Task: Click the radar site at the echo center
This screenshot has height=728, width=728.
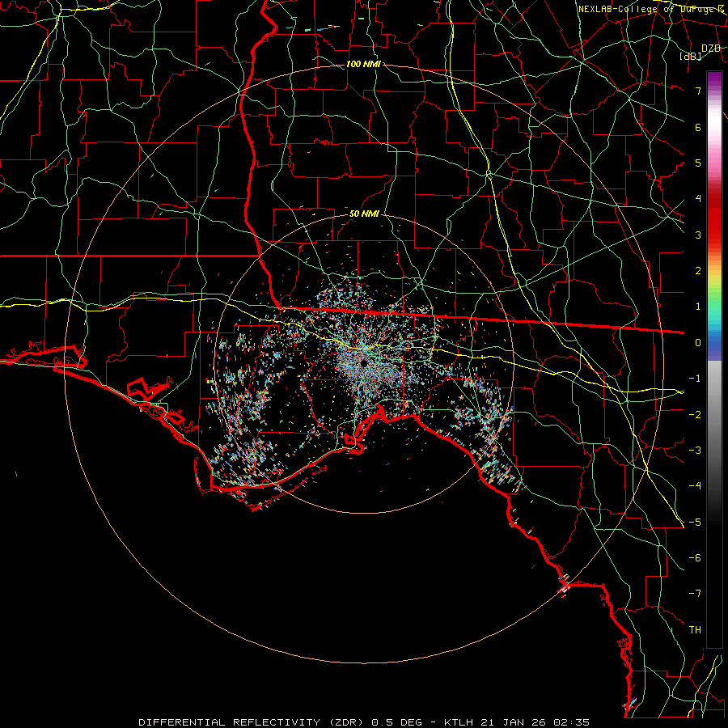Action: [x=365, y=363]
